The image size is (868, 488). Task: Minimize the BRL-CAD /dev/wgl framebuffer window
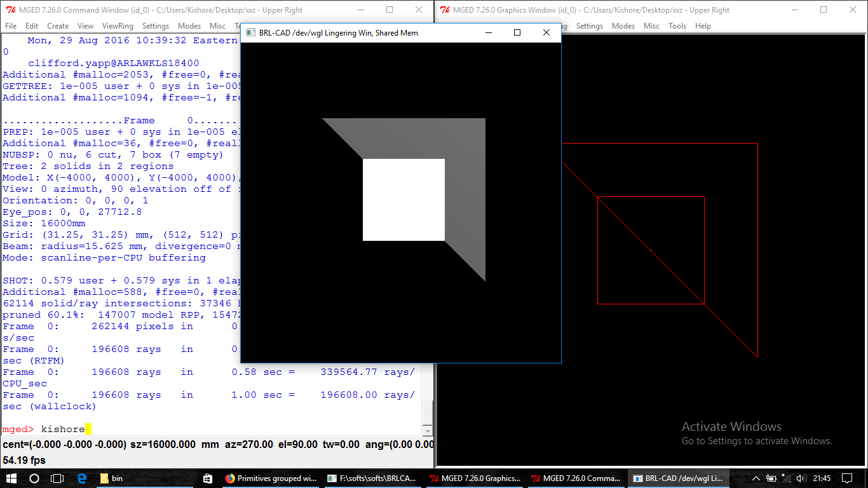[489, 32]
